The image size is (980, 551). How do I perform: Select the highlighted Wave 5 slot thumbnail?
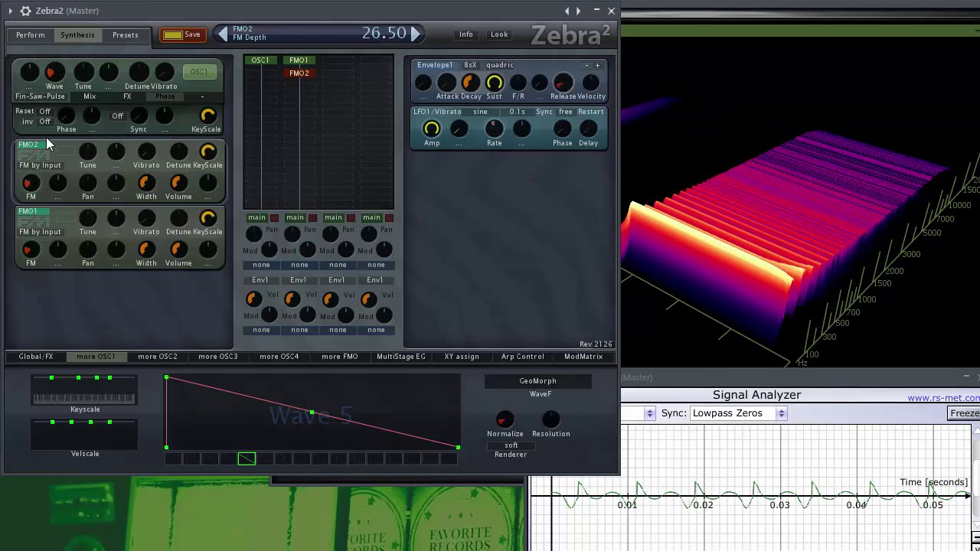(247, 459)
